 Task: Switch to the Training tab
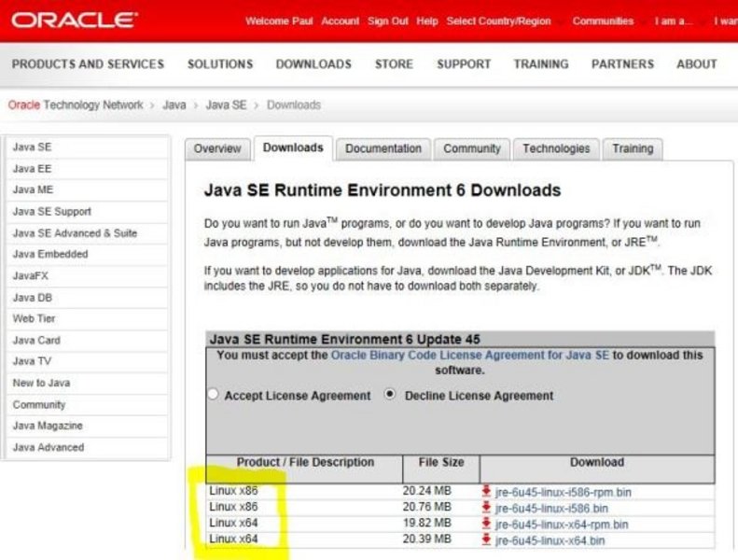(x=633, y=148)
